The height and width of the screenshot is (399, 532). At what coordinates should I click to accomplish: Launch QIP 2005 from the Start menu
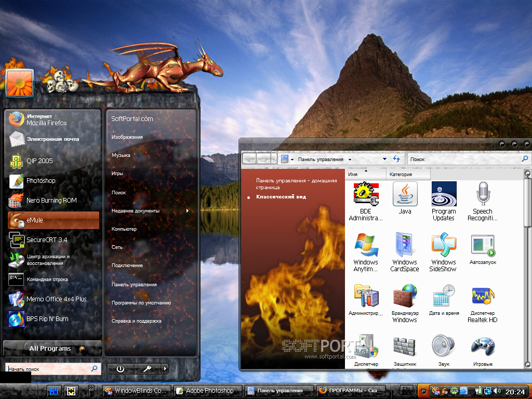[x=52, y=161]
